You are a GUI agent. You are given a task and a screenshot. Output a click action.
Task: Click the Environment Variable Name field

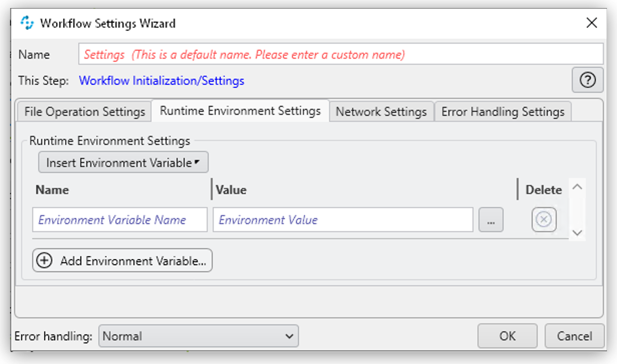(119, 220)
